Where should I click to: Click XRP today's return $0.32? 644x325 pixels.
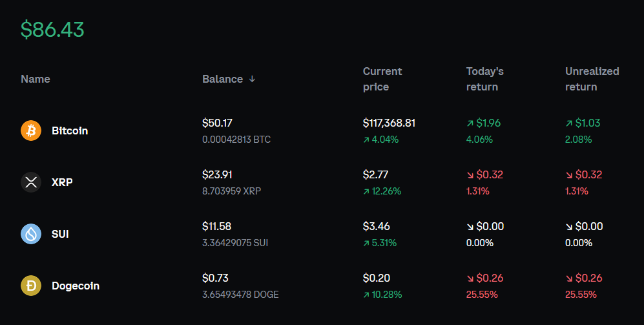click(484, 174)
